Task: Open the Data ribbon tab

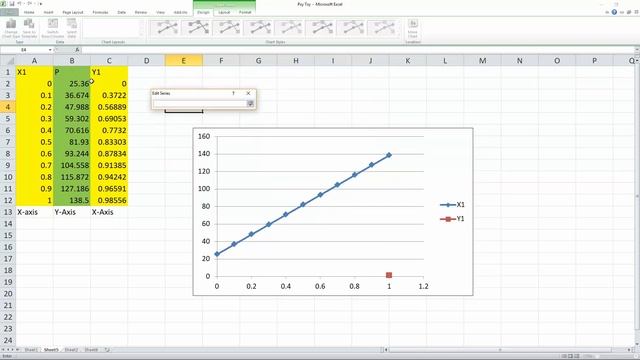Action: point(122,12)
